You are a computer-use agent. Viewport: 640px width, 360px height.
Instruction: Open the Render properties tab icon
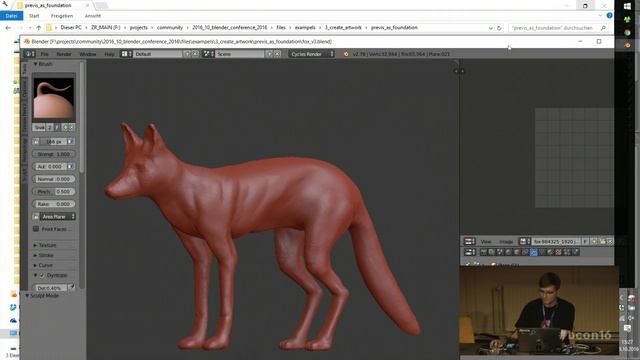click(483, 252)
